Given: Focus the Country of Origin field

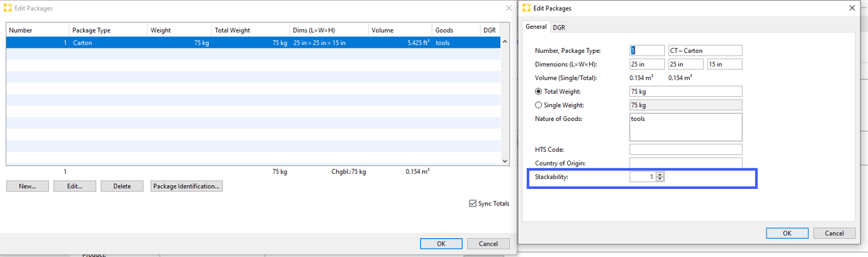Looking at the screenshot, I should tap(685, 163).
